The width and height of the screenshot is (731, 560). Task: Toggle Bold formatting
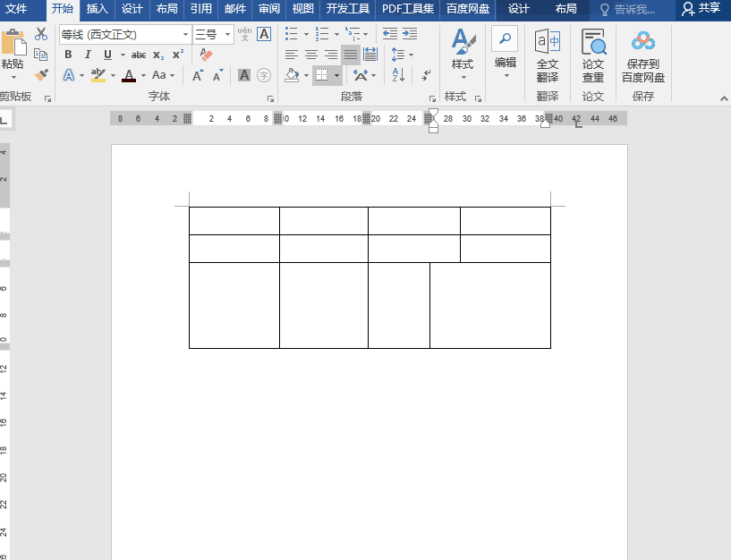coord(68,55)
